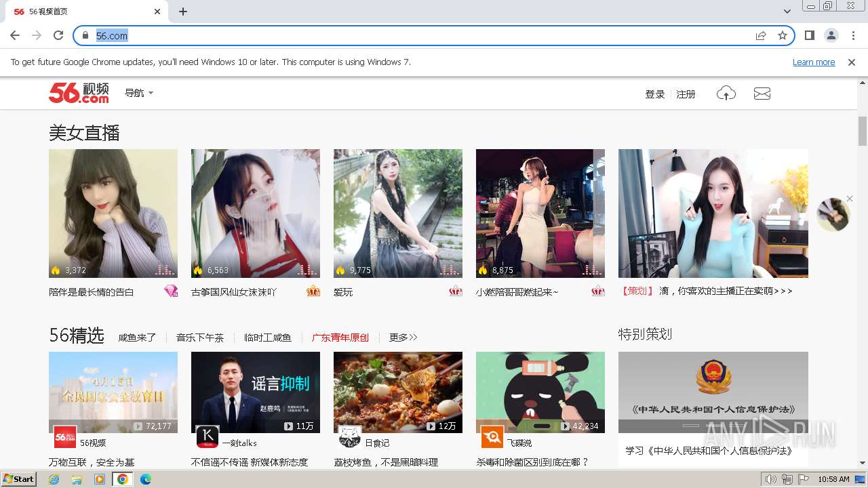
Task: Open the Chrome profile avatar
Action: pyautogui.click(x=831, y=35)
